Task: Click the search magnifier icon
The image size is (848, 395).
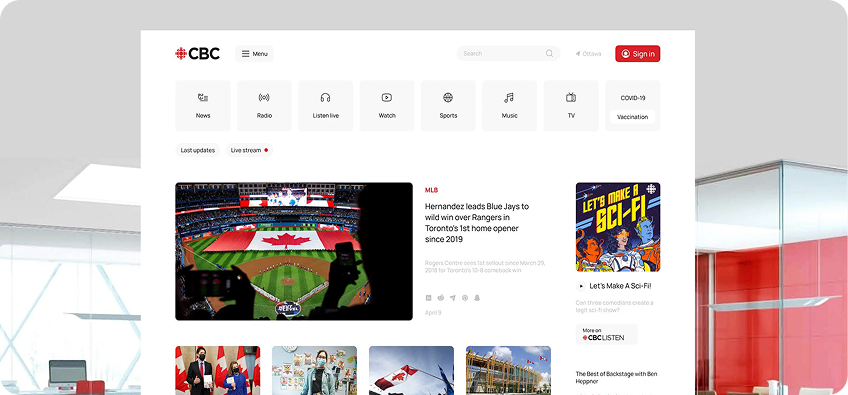Action: point(549,54)
